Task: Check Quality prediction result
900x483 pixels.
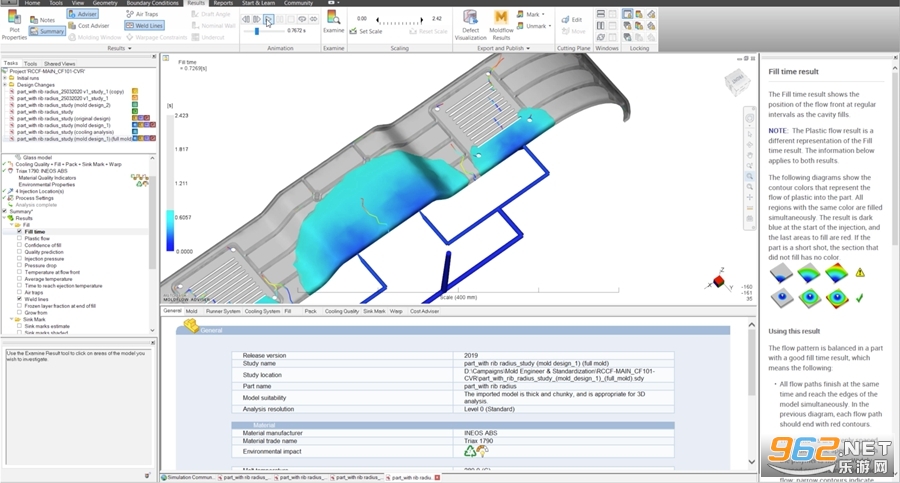Action: point(20,252)
